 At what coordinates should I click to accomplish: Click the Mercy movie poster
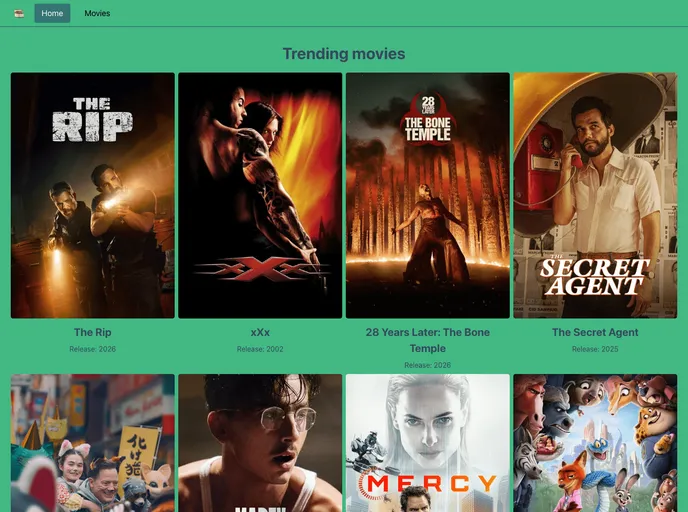click(x=428, y=443)
